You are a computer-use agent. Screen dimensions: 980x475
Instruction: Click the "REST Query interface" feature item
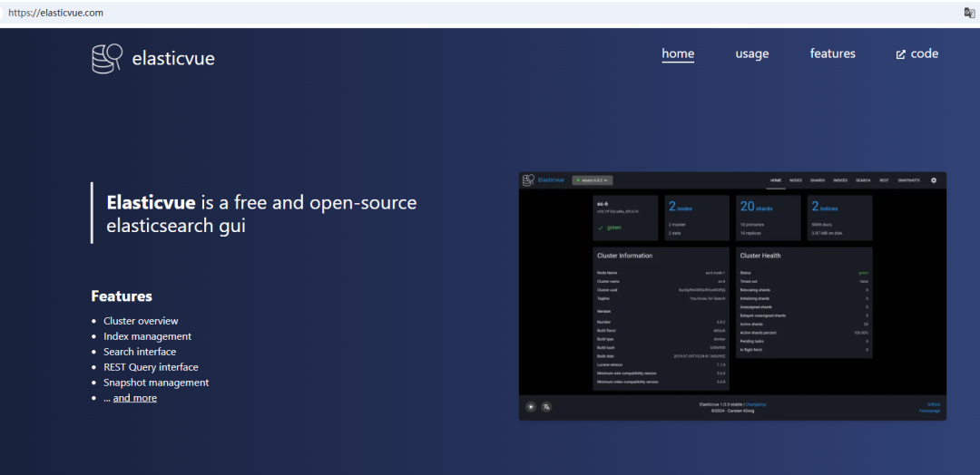[152, 368]
